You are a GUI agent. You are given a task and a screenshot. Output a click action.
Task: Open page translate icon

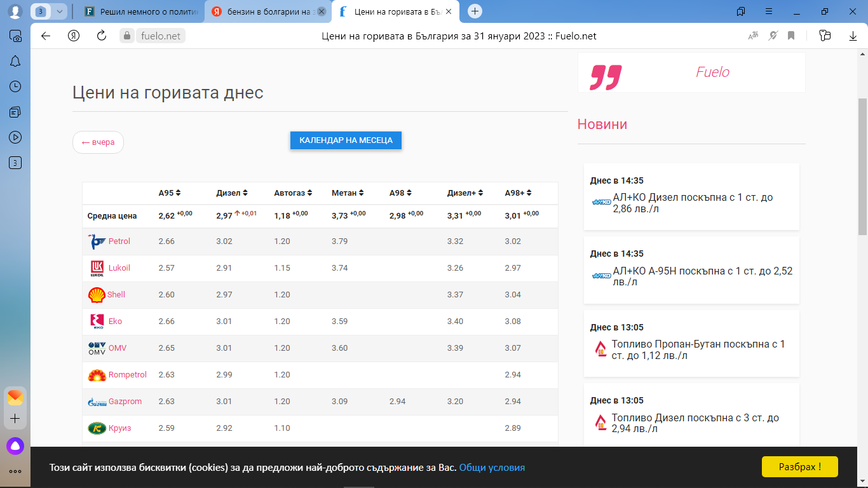753,36
